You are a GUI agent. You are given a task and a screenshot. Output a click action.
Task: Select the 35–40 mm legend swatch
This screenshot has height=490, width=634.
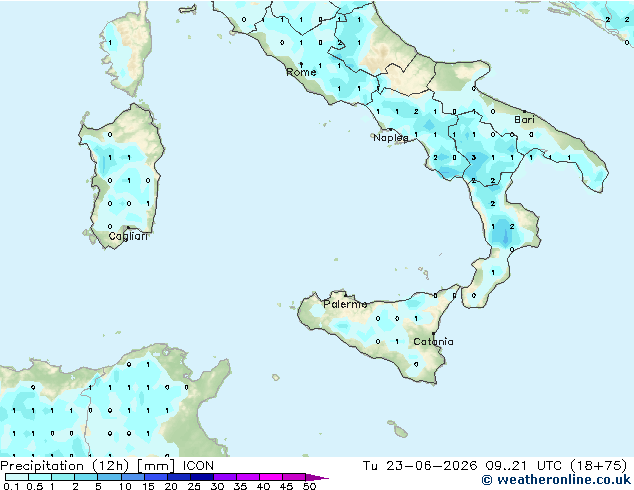click(248, 477)
